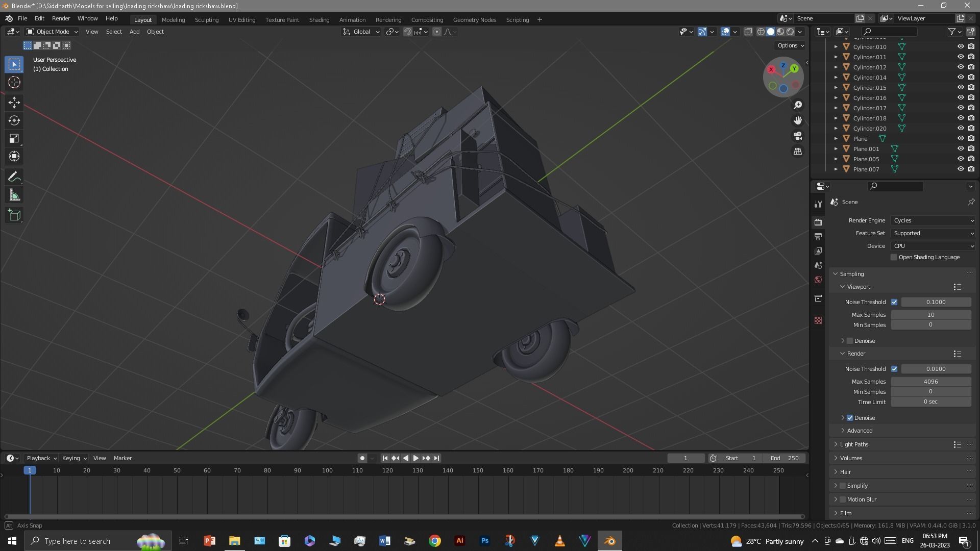Click viewport Max Samples field
The height and width of the screenshot is (551, 980).
tap(930, 315)
